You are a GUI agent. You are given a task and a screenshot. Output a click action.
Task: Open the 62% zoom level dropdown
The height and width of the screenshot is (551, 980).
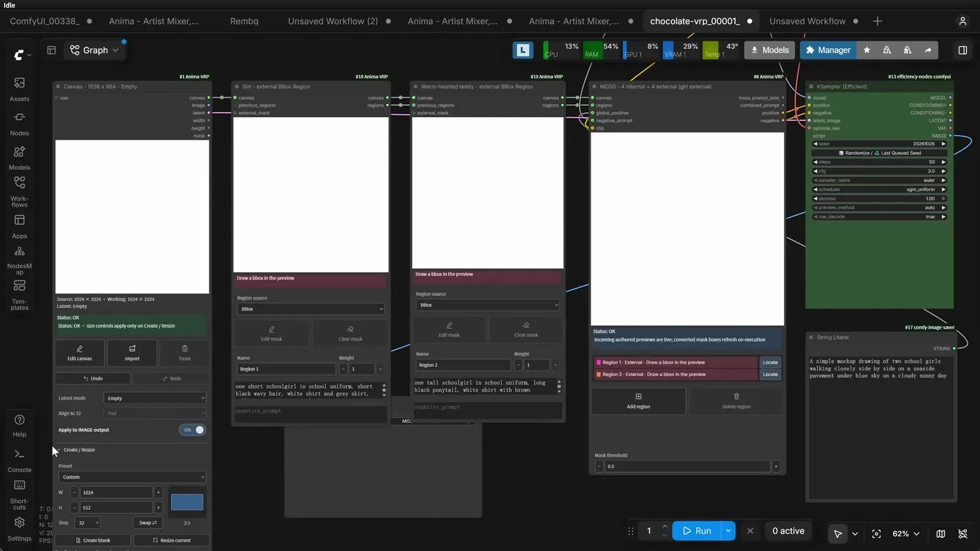906,534
